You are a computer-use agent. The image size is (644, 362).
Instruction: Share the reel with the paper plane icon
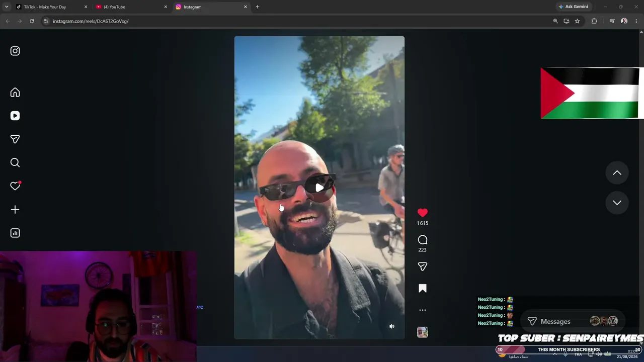click(423, 266)
